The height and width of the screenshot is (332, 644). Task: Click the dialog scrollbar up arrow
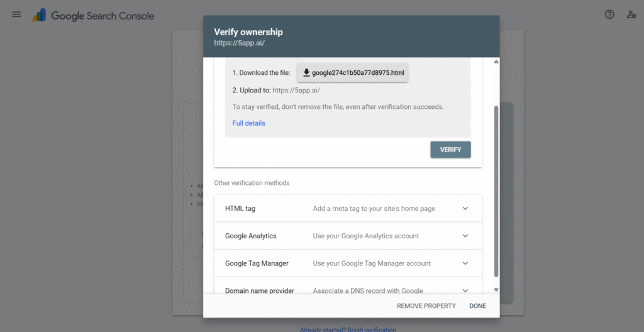coord(496,62)
